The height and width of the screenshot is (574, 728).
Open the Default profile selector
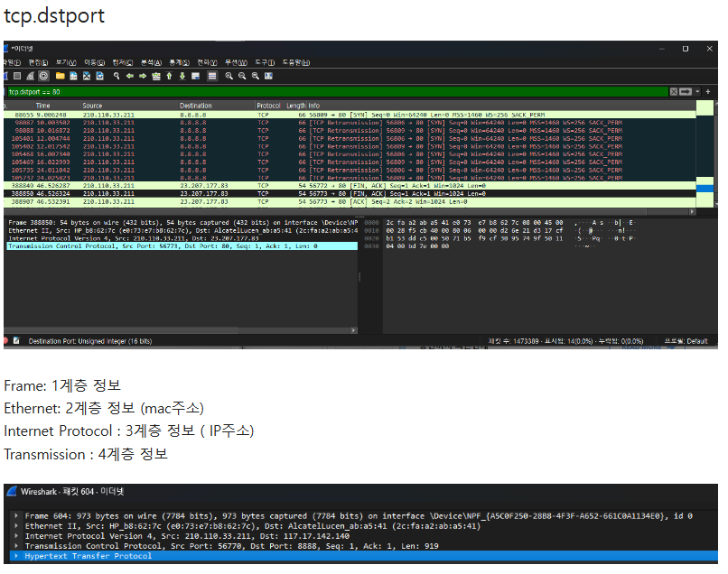686,341
